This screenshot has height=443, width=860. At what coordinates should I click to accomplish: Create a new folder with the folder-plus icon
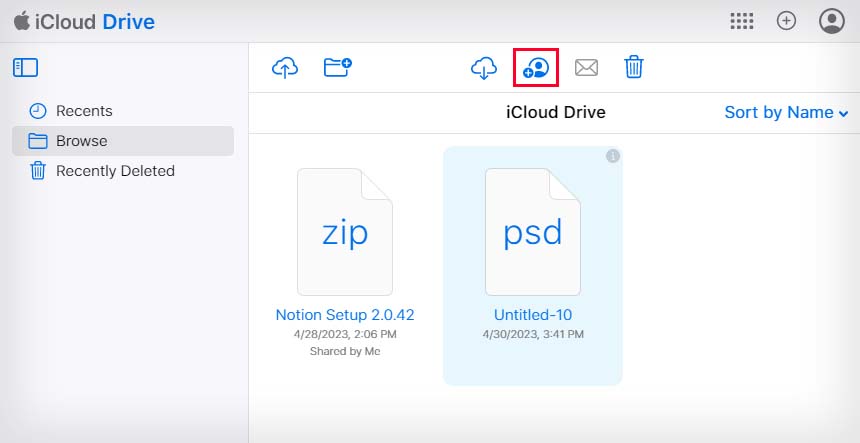point(337,67)
